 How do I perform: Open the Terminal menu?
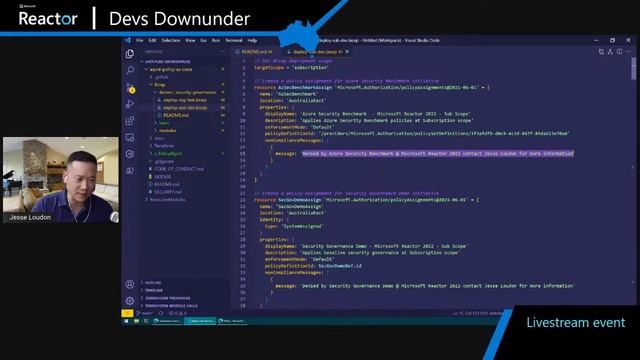coord(234,40)
